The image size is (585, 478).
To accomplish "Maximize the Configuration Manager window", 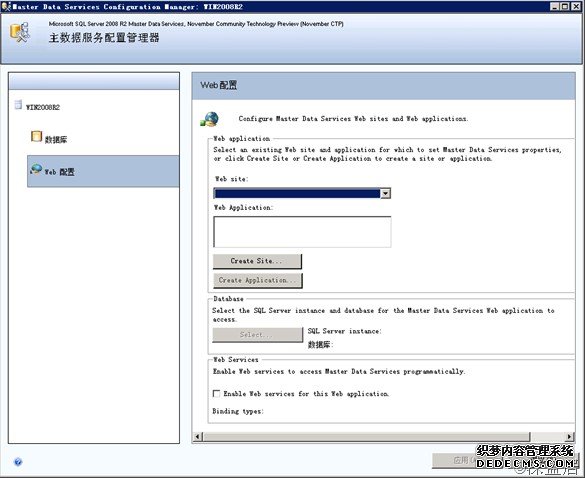I will click(565, 6).
